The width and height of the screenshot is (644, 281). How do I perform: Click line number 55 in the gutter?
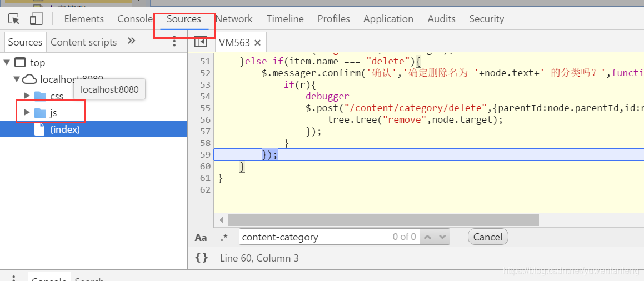[205, 108]
